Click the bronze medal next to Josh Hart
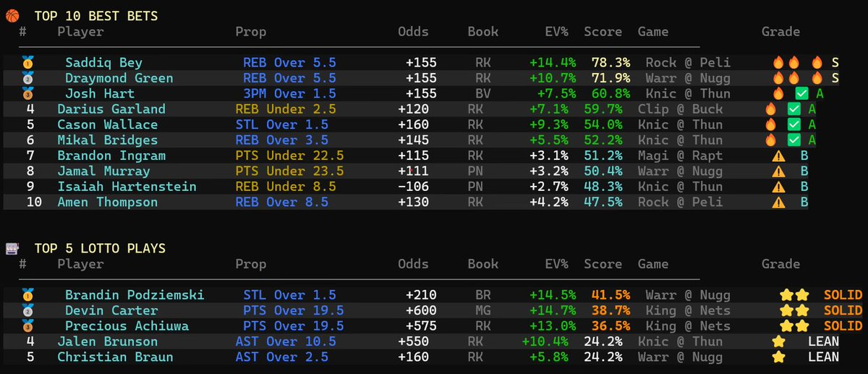The height and width of the screenshot is (374, 868). [27, 93]
